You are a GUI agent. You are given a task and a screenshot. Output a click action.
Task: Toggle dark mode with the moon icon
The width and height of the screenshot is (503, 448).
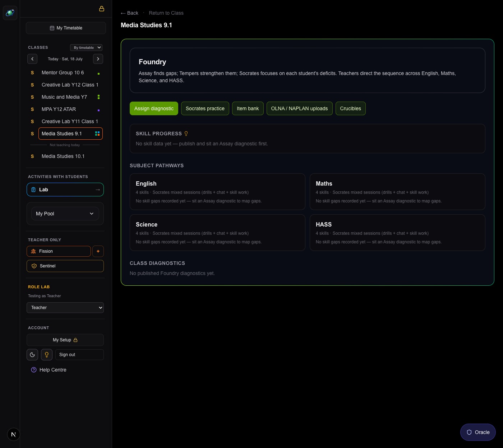(32, 355)
